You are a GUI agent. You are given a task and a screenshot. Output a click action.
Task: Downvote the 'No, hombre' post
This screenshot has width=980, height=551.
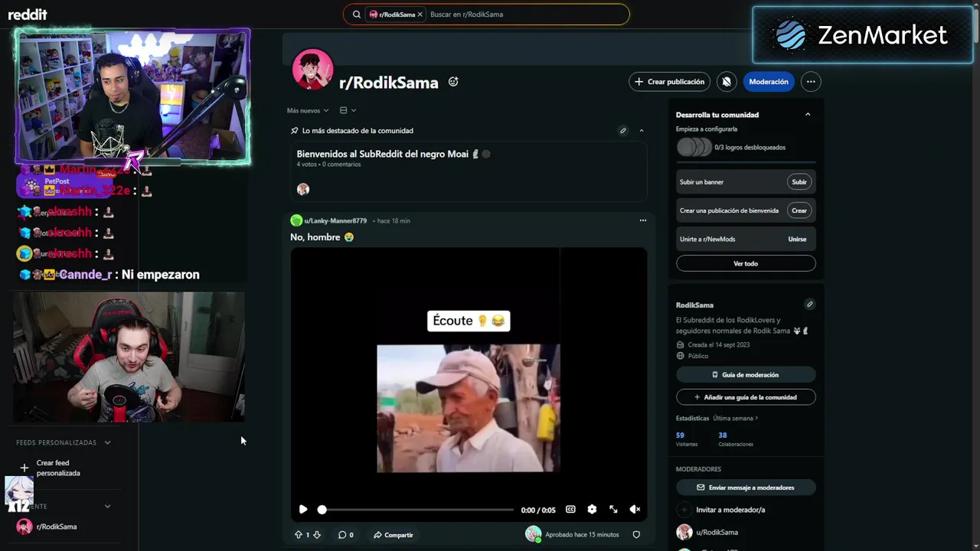[317, 535]
